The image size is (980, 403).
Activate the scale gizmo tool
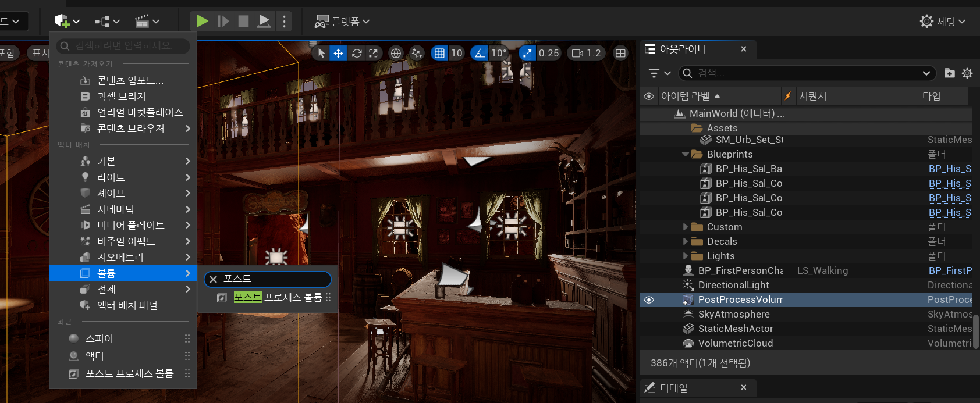point(374,53)
